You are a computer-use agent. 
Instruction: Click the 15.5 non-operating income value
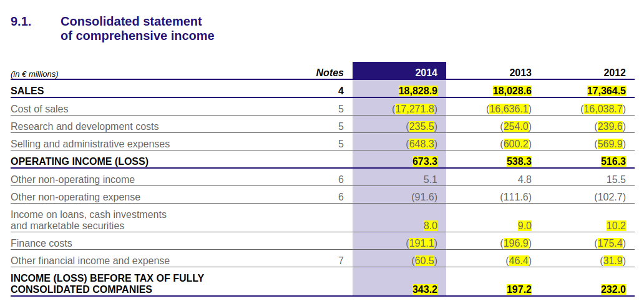coord(616,180)
